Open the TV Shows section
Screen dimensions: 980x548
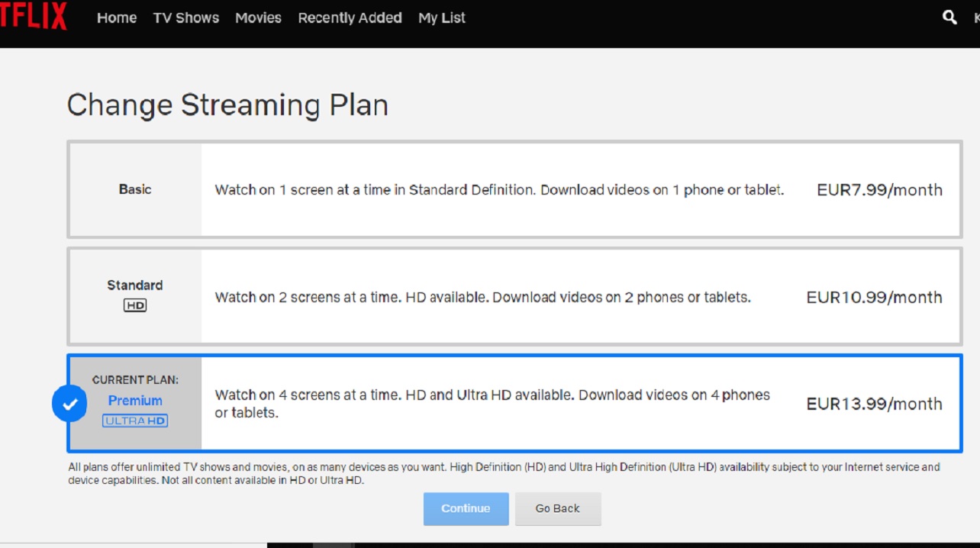tap(185, 18)
